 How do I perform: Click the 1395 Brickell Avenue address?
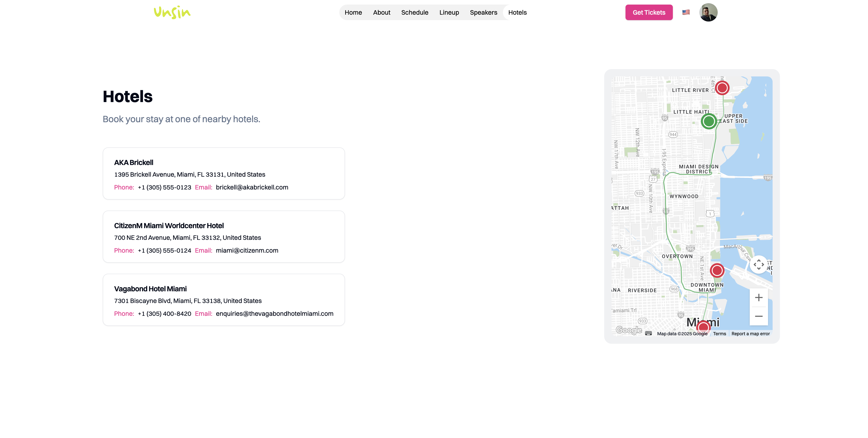pos(189,175)
